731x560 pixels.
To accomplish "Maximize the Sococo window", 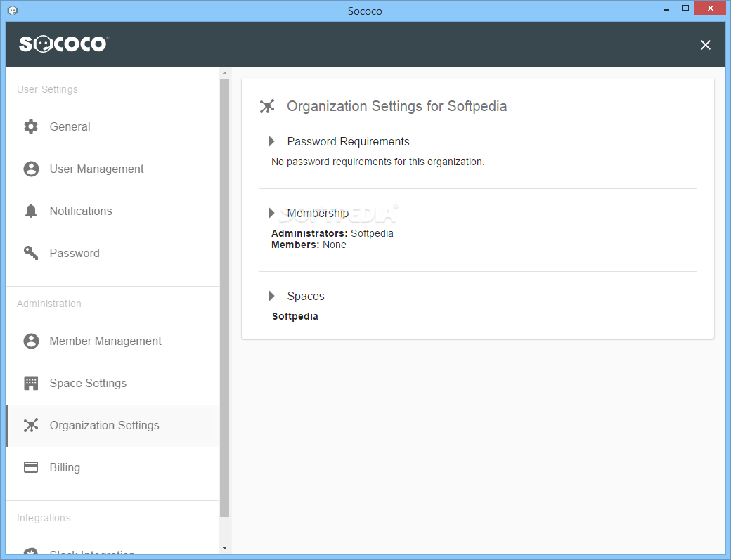I will [685, 8].
